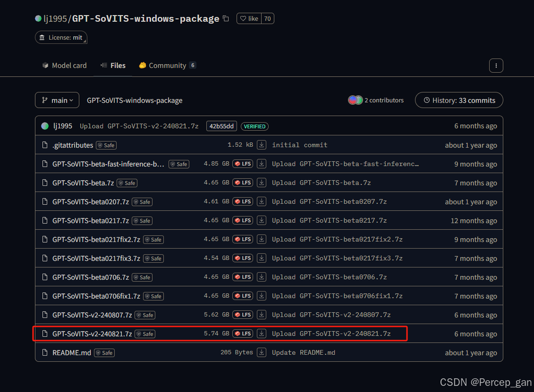
Task: Open the License: mit tag
Action: (x=61, y=37)
